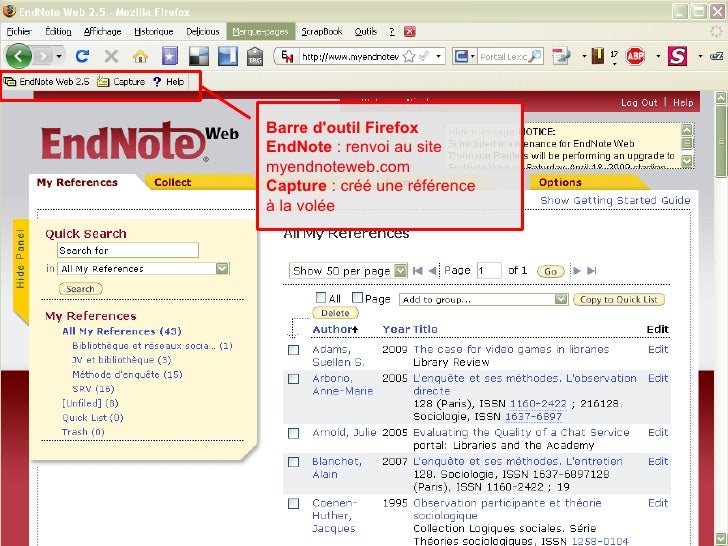Screen dimensions: 728x546
Task: Go to the next page arrow
Action: [577, 271]
